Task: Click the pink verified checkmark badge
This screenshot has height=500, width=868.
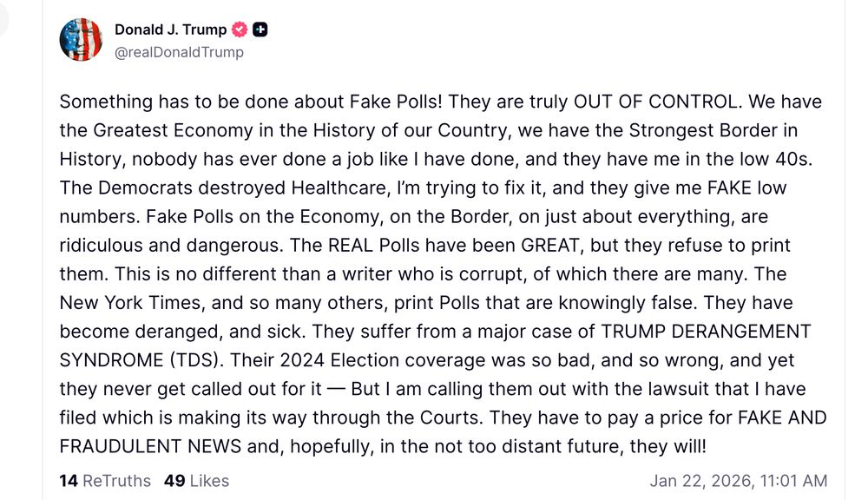Action: 240,30
